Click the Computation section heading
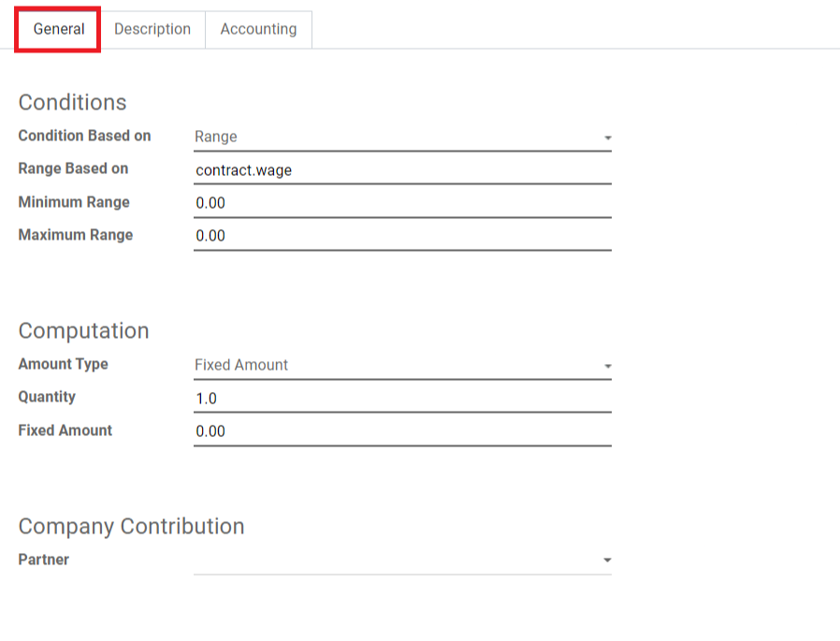 click(x=83, y=330)
